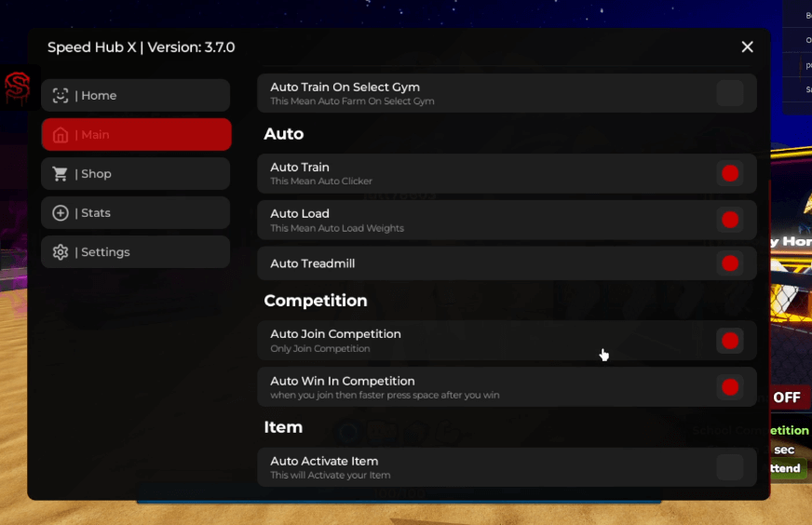Click 'This Mean Auto Farm On Select Gym'
The height and width of the screenshot is (525, 812).
click(352, 101)
